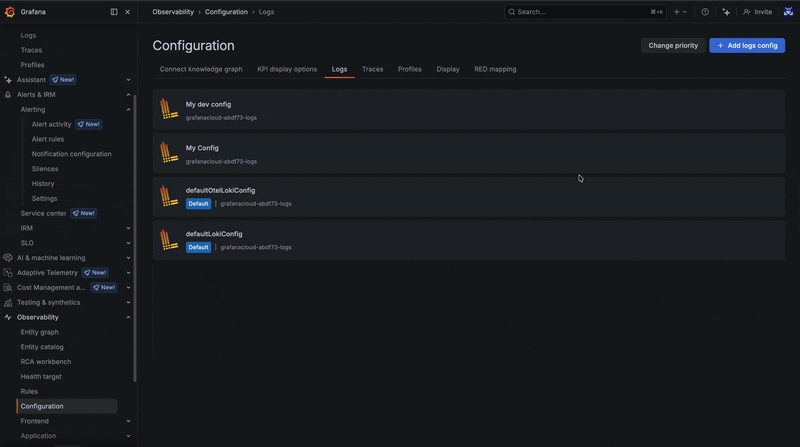Open the My dev config entry
Viewport: 800px width, 447px height.
tap(469, 109)
